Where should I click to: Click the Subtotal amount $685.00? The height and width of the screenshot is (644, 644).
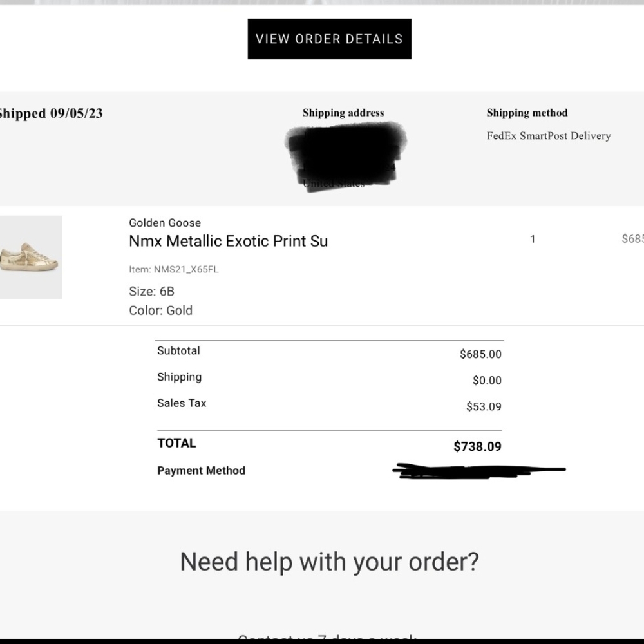click(480, 354)
